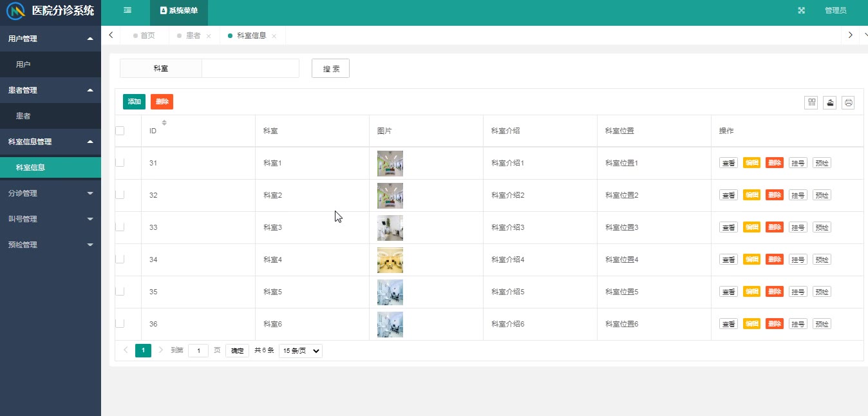Check the checkbox for row 31
868x416 pixels.
coord(120,162)
